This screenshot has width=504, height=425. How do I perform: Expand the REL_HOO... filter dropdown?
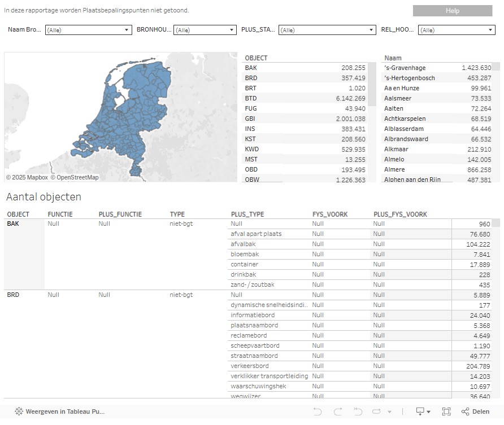tap(456, 30)
